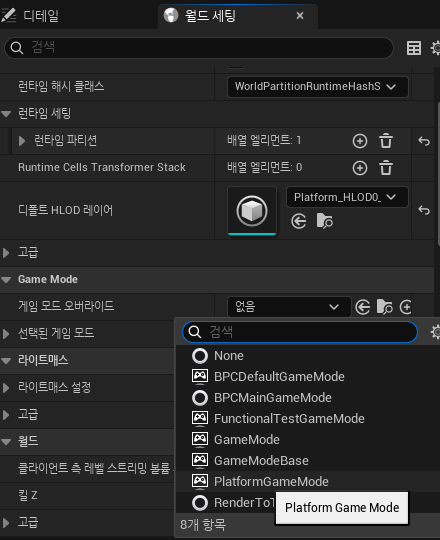Image resolution: width=440 pixels, height=540 pixels.
Task: Pick PlatformGameMode from the list
Action: click(308, 482)
